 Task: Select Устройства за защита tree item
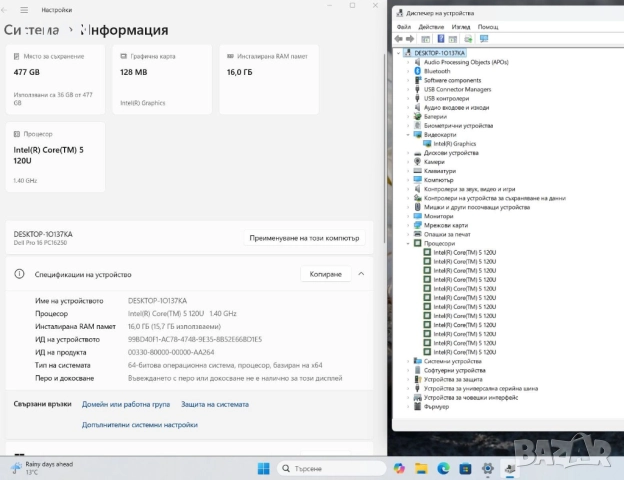pos(453,379)
